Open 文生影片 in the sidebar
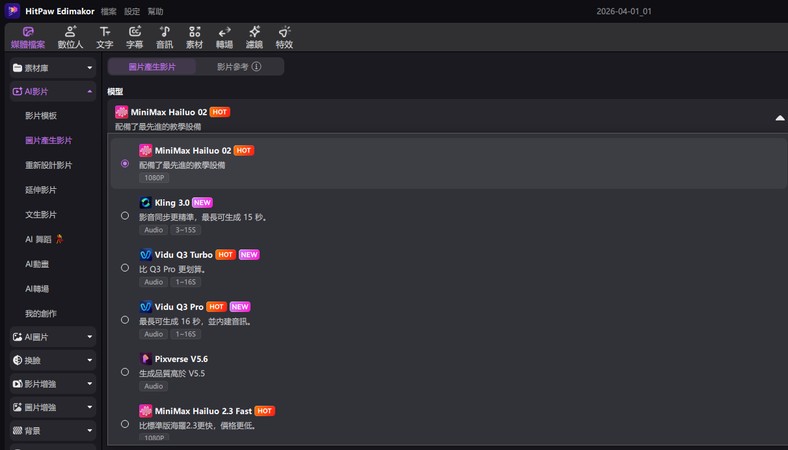The image size is (788, 450). 41,215
